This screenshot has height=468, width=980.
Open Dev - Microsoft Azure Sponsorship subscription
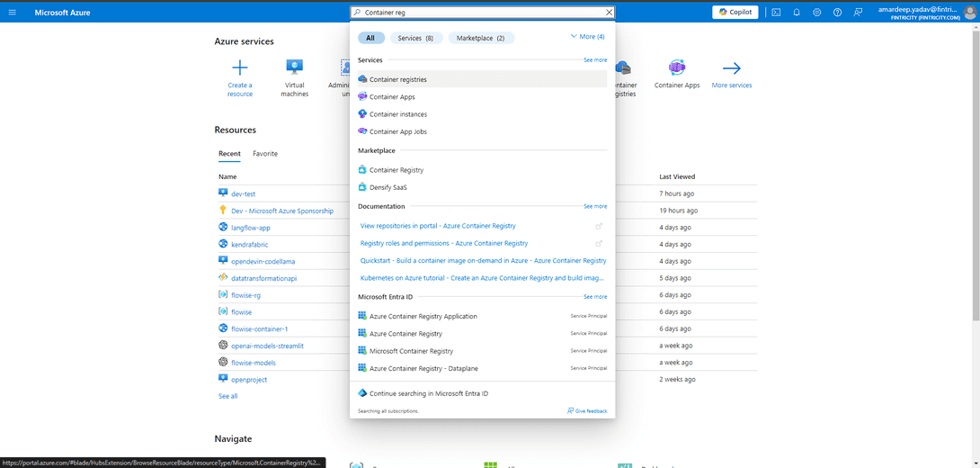[282, 211]
